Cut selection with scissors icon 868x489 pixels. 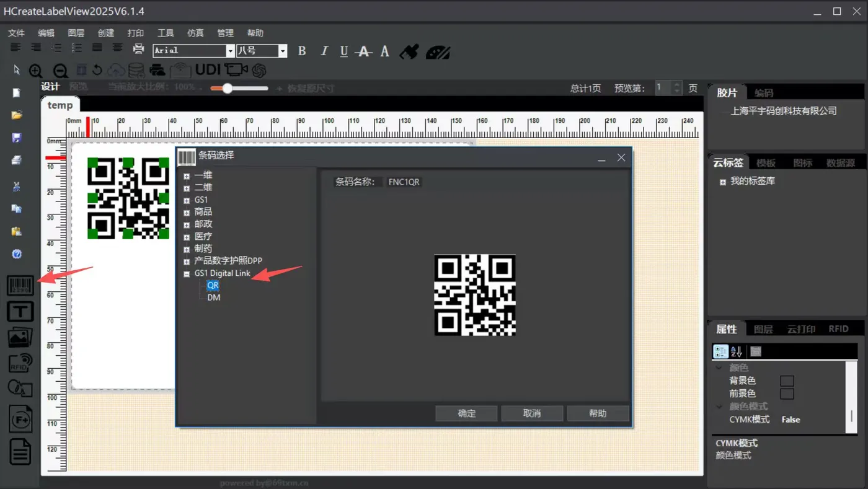pyautogui.click(x=17, y=187)
